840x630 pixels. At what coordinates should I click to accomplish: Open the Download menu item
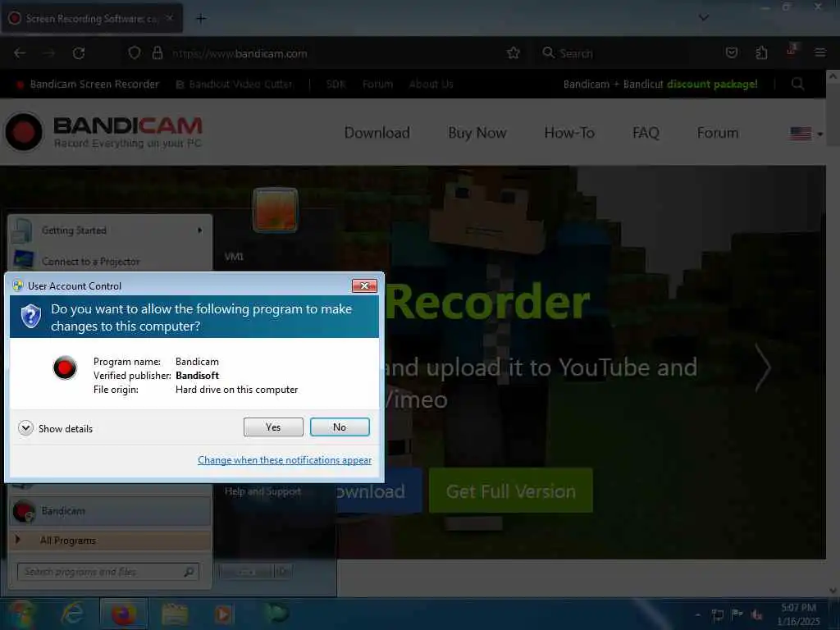[x=377, y=133]
